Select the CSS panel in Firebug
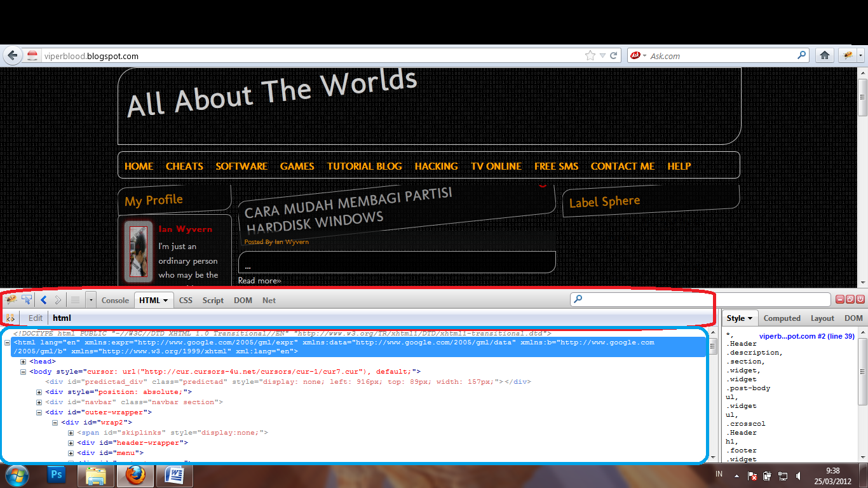 (x=186, y=299)
